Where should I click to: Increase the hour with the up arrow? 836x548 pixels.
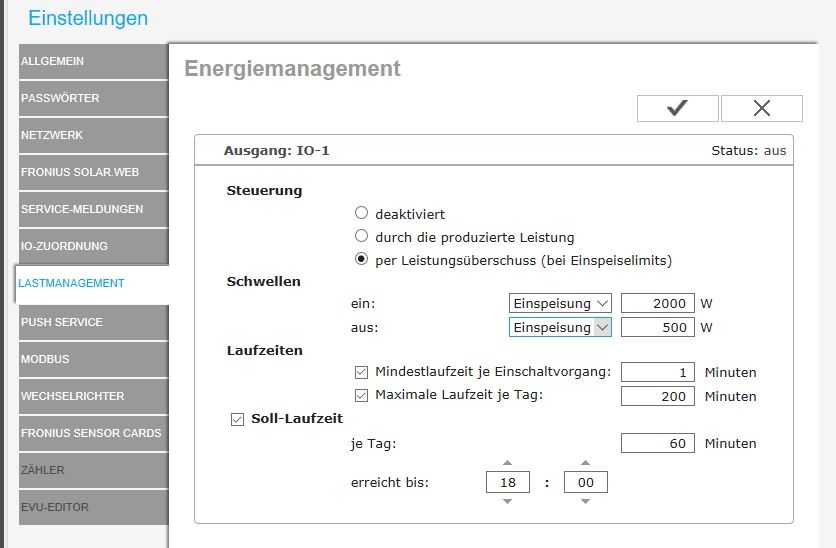click(x=507, y=463)
